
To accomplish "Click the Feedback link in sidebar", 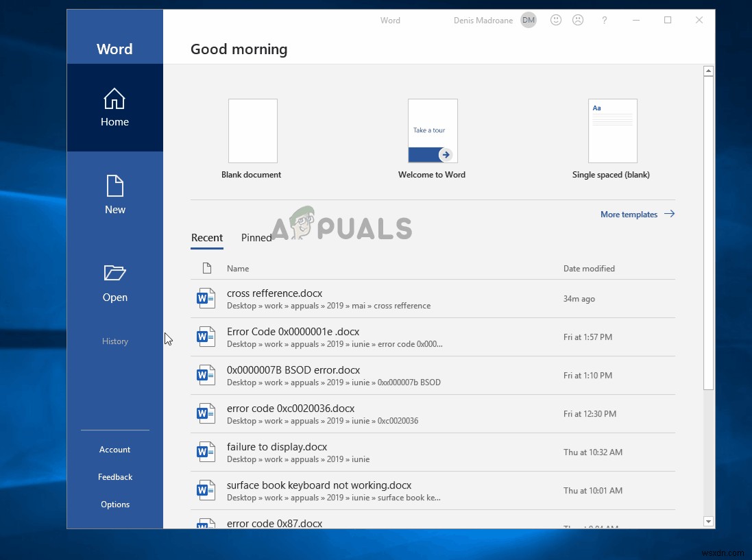I will click(x=114, y=476).
